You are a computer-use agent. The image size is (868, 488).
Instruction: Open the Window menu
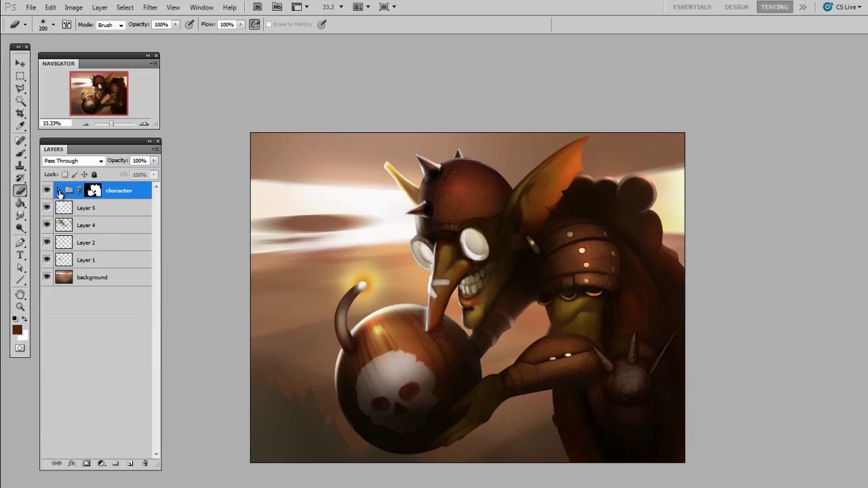(201, 7)
